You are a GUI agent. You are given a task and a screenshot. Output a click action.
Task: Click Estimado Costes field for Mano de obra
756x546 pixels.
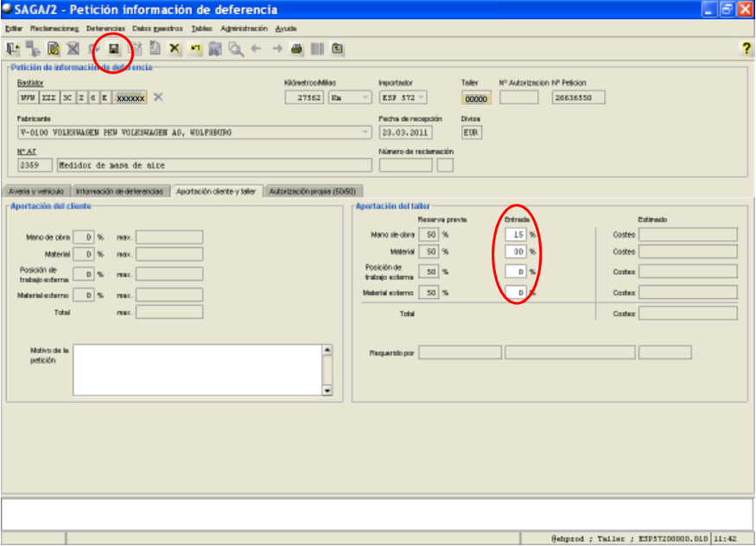tap(688, 234)
